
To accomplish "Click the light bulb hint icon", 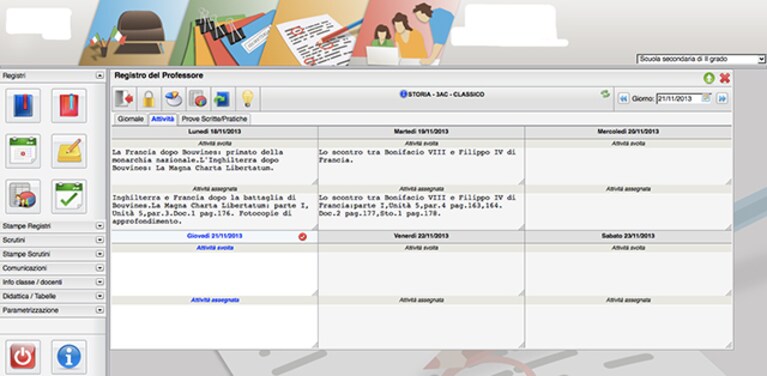I will [248, 99].
